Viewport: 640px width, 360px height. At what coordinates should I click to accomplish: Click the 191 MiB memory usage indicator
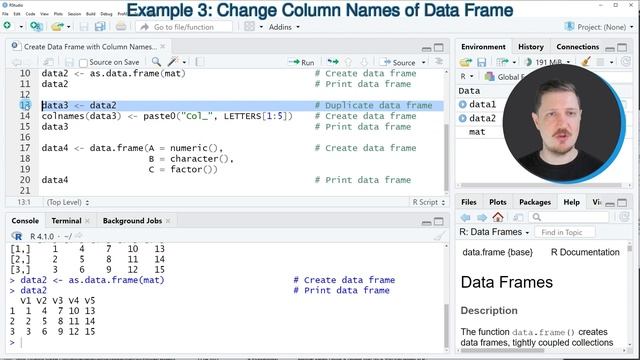[x=547, y=62]
